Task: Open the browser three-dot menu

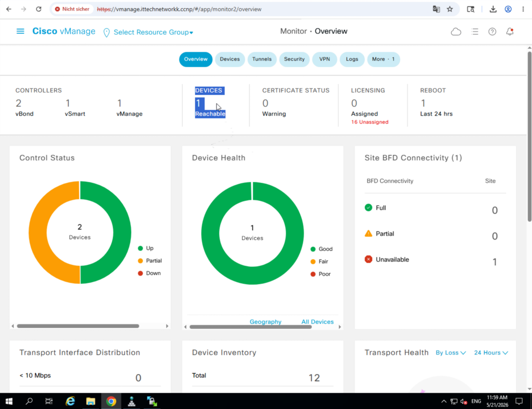Action: tap(523, 9)
